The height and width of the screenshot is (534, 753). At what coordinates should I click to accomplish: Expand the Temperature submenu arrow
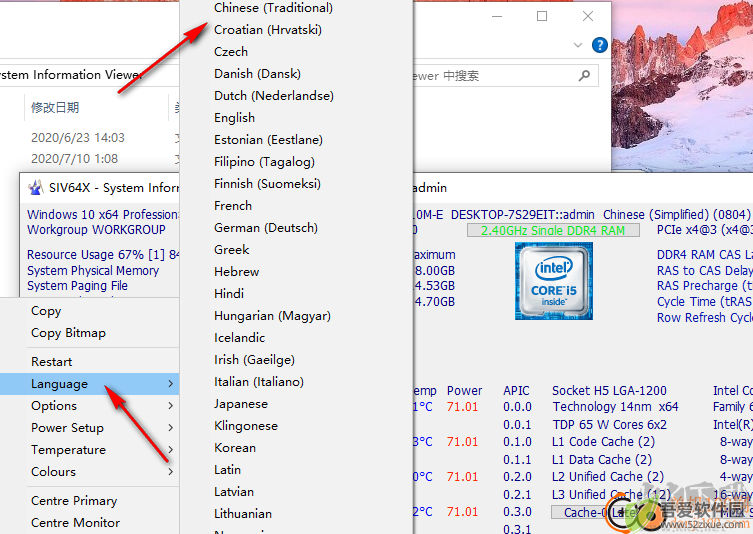170,450
